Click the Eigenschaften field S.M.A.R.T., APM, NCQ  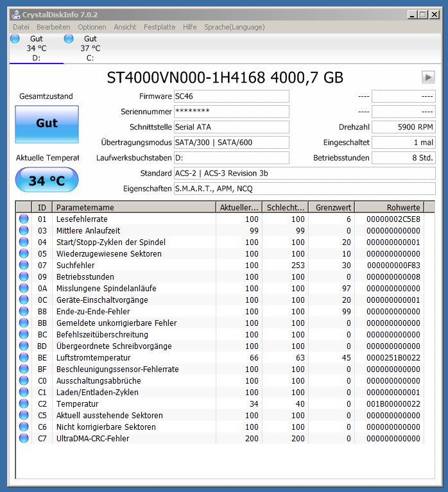coord(305,189)
